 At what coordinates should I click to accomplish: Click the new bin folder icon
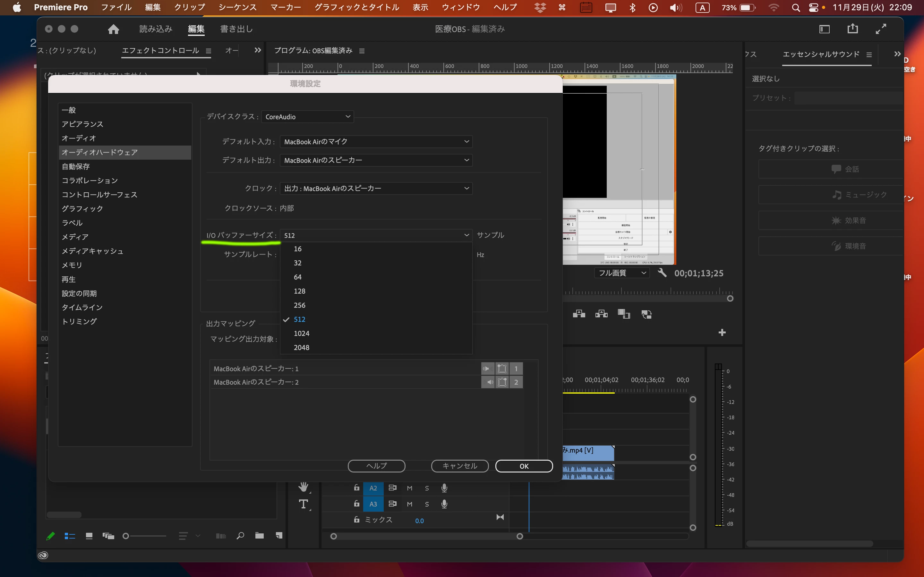pyautogui.click(x=259, y=536)
